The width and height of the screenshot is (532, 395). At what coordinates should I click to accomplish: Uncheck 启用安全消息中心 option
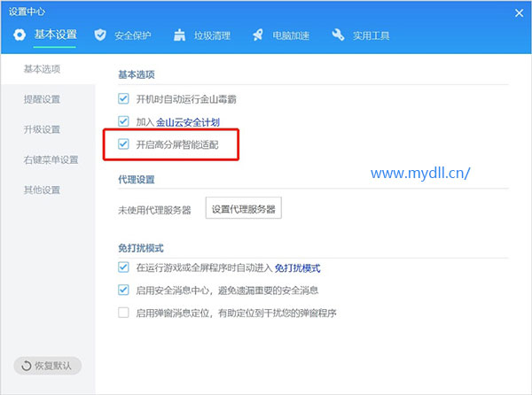point(123,290)
